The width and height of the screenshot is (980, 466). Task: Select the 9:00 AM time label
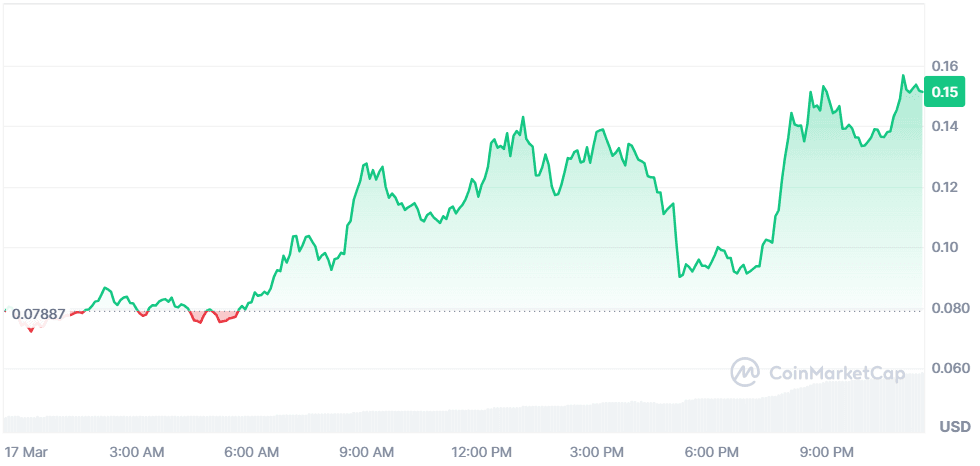[x=367, y=451]
